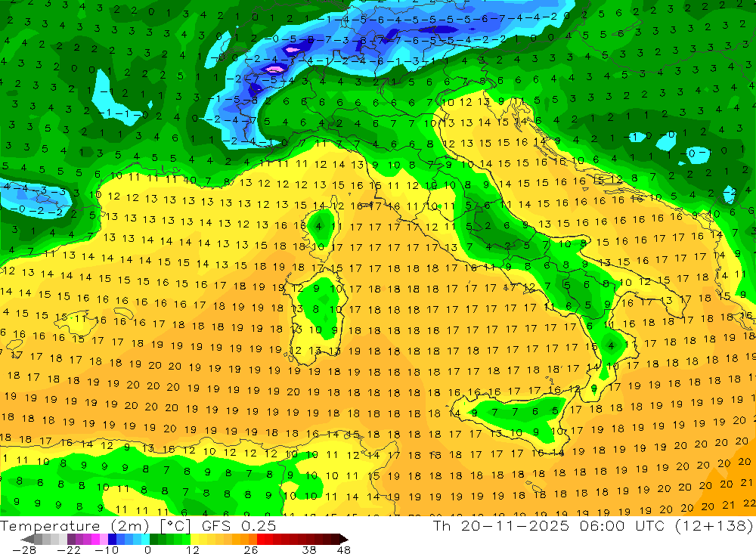The height and width of the screenshot is (554, 756).
Task: Click the -10 label under the color scale
Action: [107, 549]
